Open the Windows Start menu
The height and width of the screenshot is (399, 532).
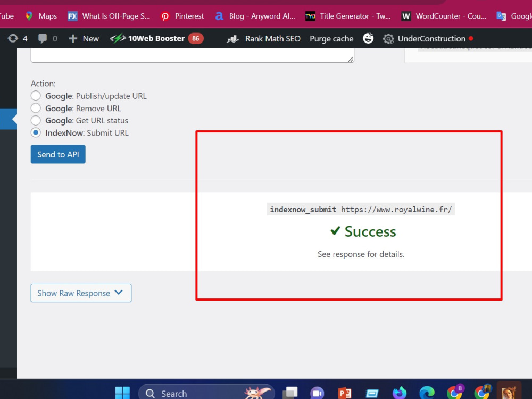[122, 393]
